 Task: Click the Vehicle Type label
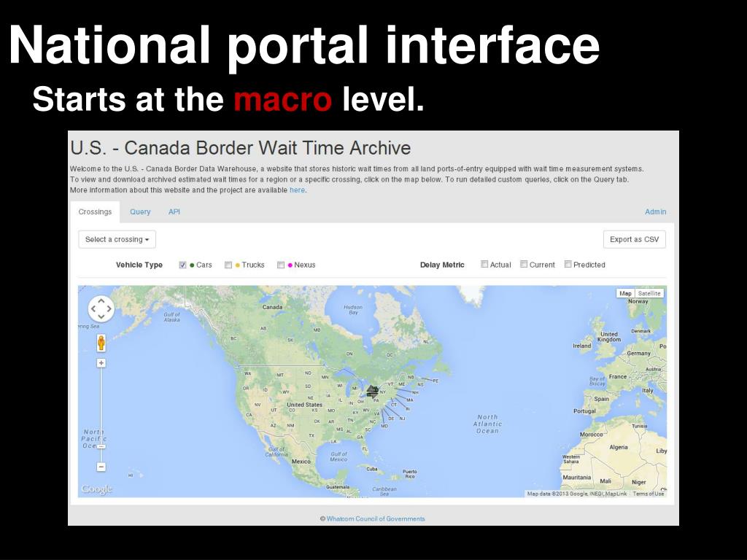click(139, 265)
